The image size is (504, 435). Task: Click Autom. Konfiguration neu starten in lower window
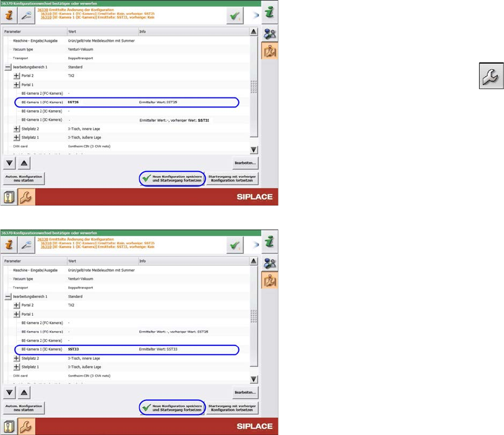(24, 408)
